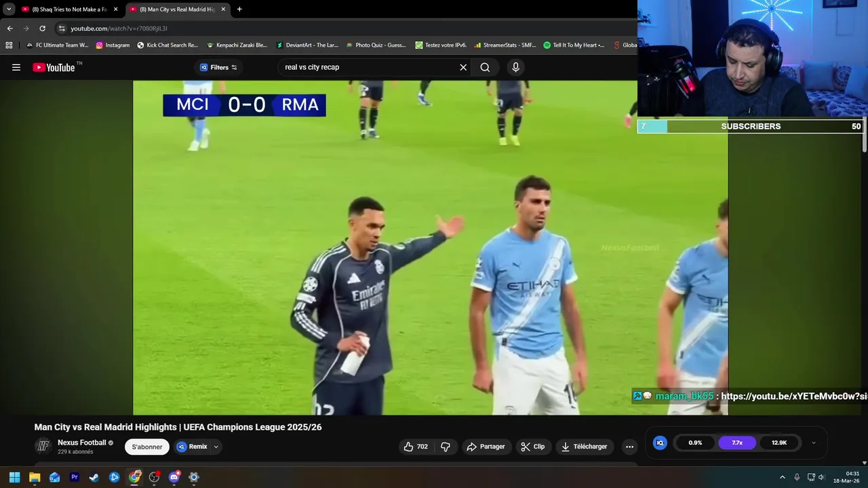The image size is (868, 488).
Task: Switch to Chrome in the taskbar
Action: click(134, 477)
